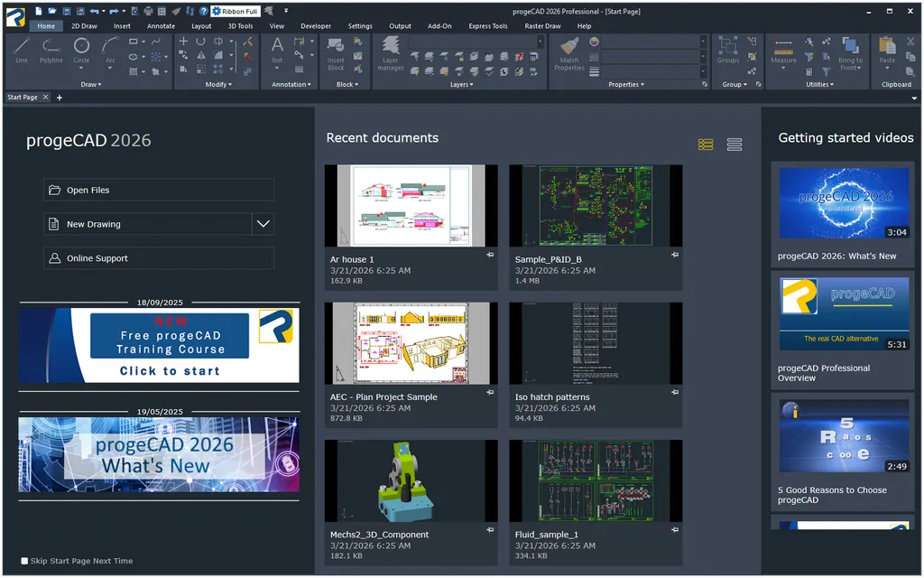924x578 pixels.
Task: Expand the New Drawing template dropdown arrow
Action: click(263, 224)
